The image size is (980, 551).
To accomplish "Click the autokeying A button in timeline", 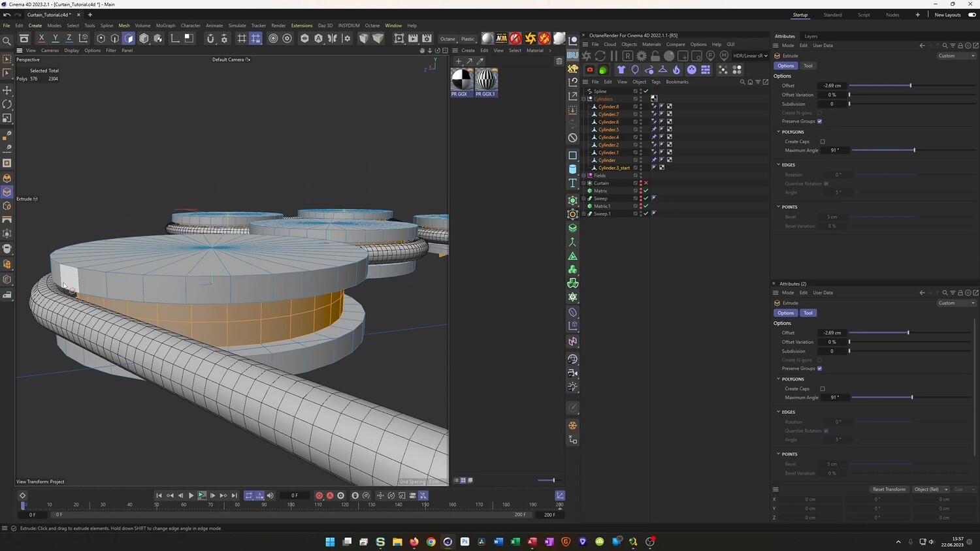I will click(330, 496).
